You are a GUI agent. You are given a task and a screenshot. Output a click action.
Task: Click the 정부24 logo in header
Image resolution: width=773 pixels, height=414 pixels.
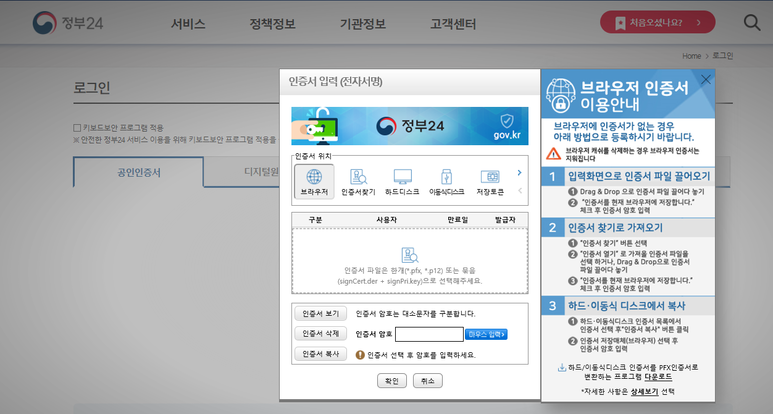click(x=68, y=23)
